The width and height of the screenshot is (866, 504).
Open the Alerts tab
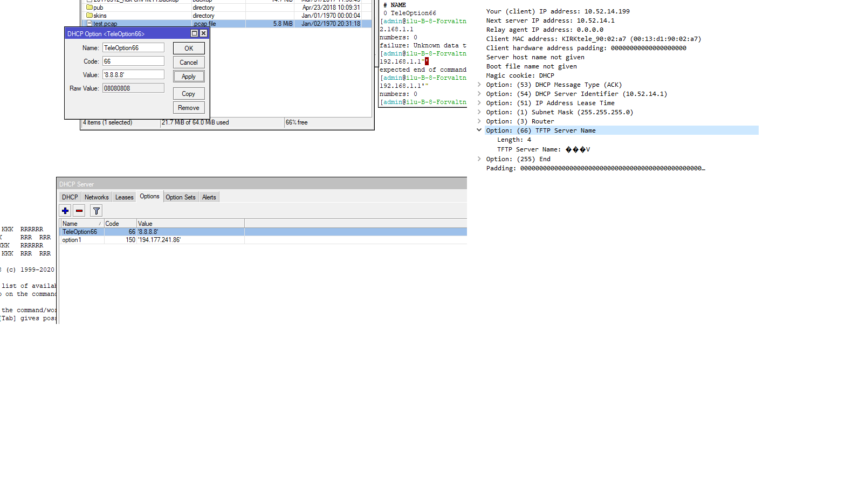click(x=209, y=197)
